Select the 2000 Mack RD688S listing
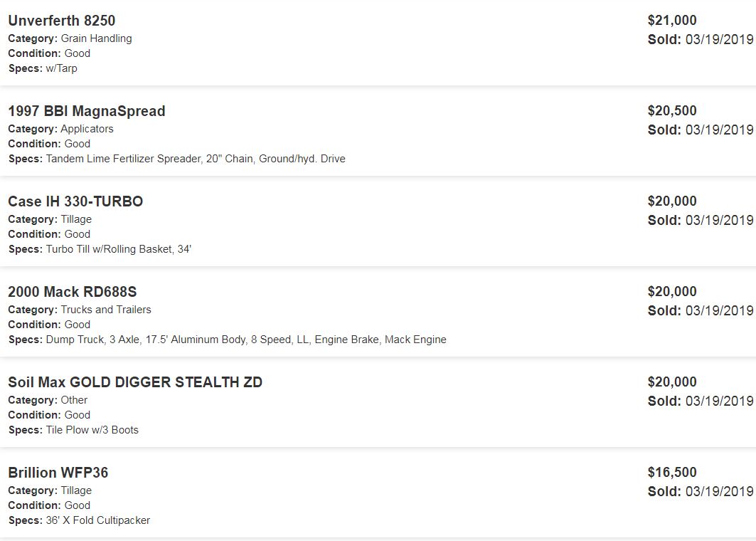Screen dimensions: 756x541 [x=72, y=292]
